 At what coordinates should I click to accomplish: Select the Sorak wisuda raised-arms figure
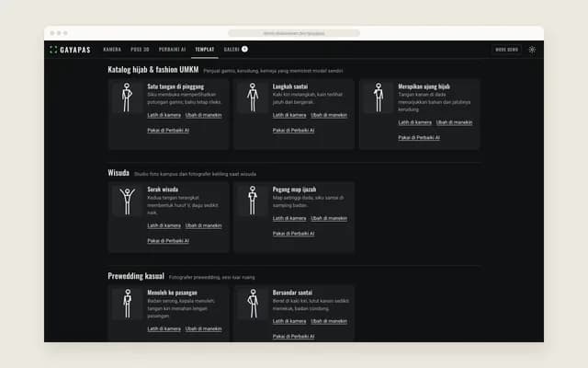coord(127,201)
